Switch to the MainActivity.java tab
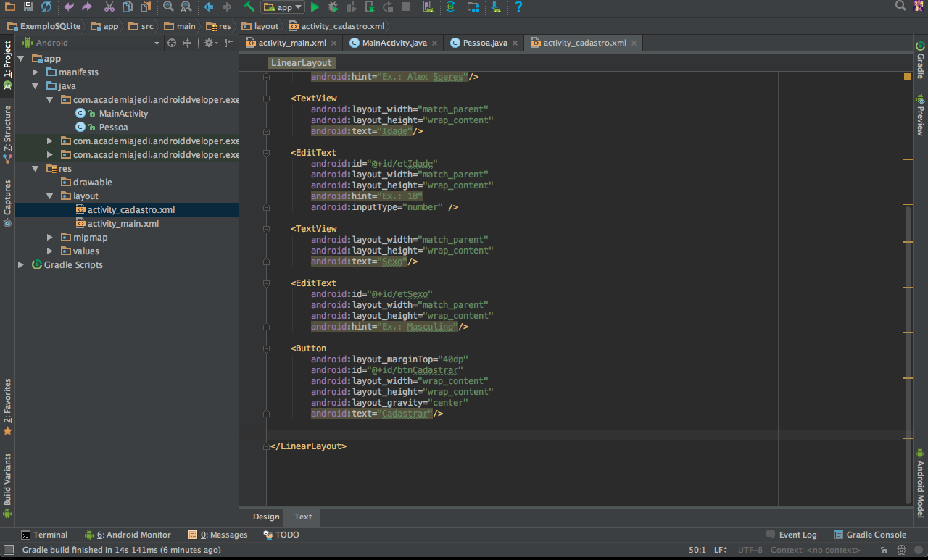The width and height of the screenshot is (928, 560). 394,43
